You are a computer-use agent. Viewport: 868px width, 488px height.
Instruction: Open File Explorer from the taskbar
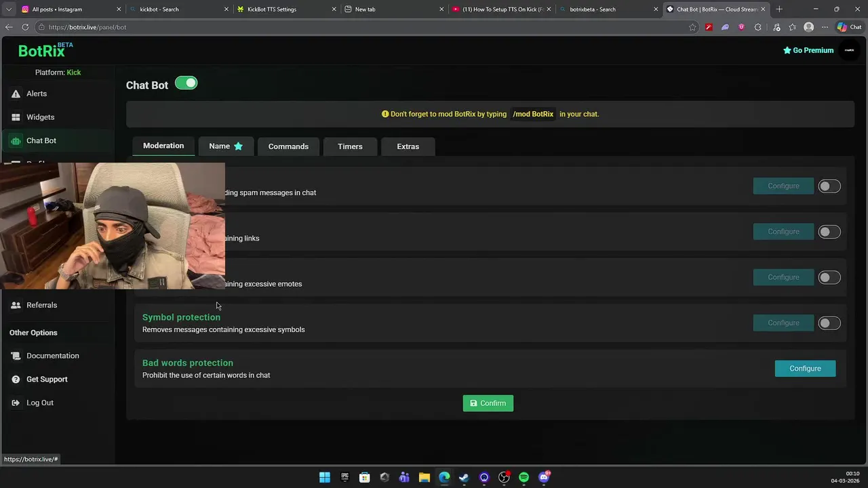(425, 477)
